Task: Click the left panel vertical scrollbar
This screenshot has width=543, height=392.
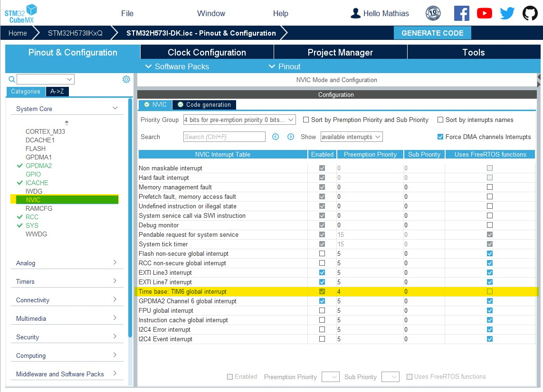Action: coord(130,214)
